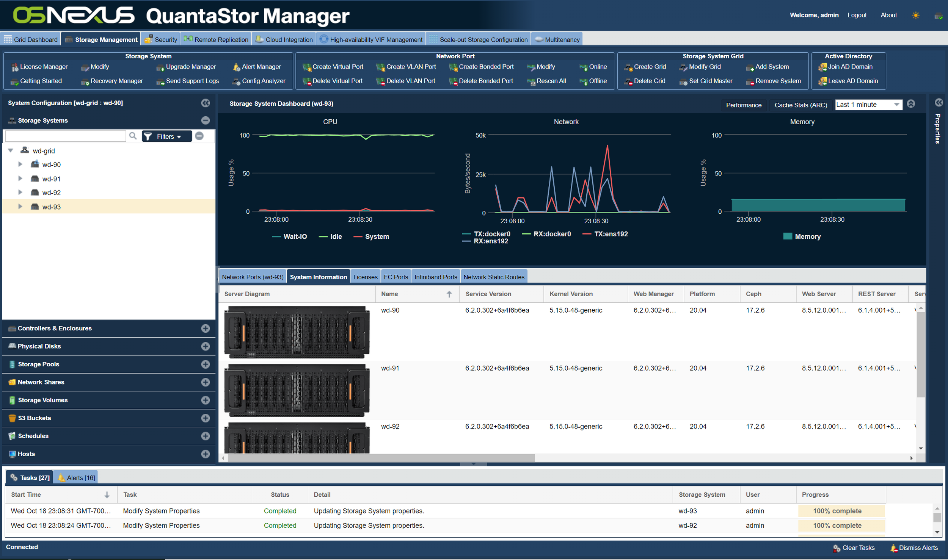Click the Join AD Domain icon
The height and width of the screenshot is (560, 948).
tap(822, 67)
